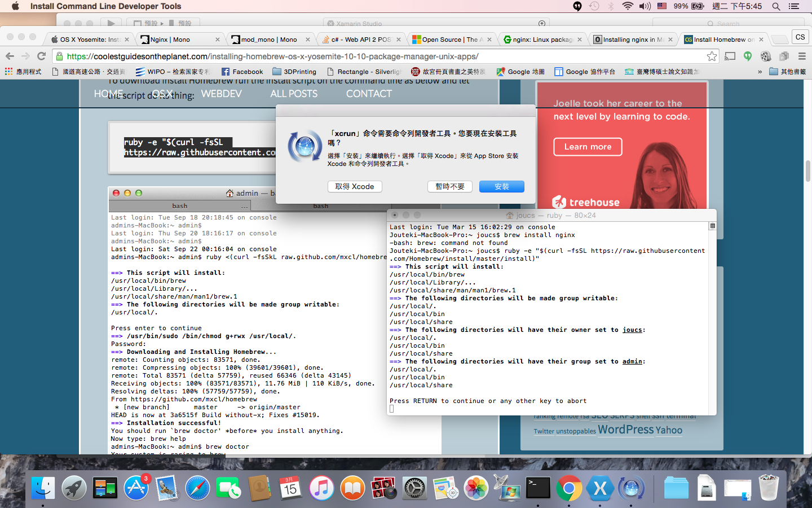Open the Apple menu
812x508 pixels.
15,6
